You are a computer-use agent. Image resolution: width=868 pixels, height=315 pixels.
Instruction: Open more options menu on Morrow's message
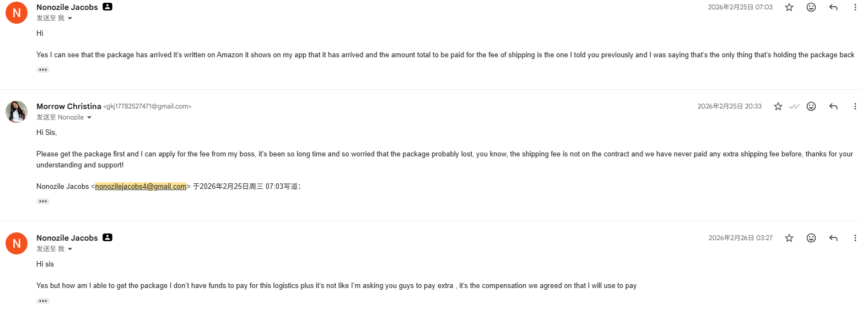click(x=855, y=106)
